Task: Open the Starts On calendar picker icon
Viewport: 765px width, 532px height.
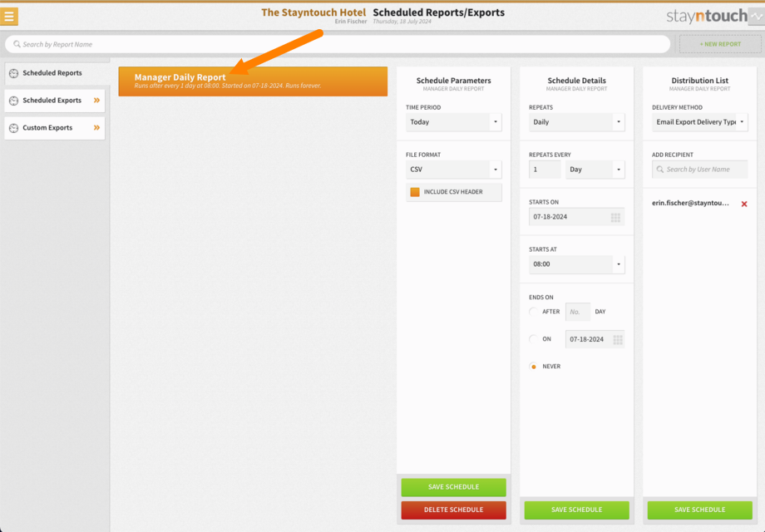Action: tap(615, 218)
